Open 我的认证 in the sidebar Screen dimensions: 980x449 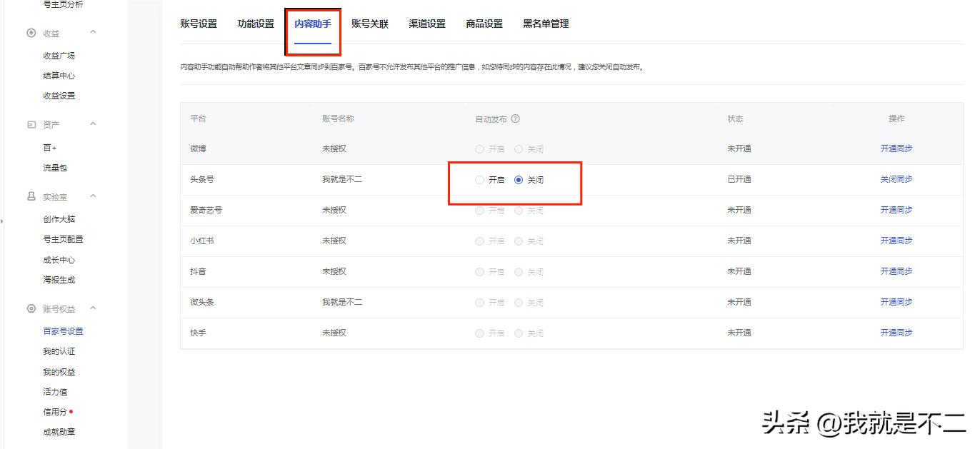click(59, 351)
